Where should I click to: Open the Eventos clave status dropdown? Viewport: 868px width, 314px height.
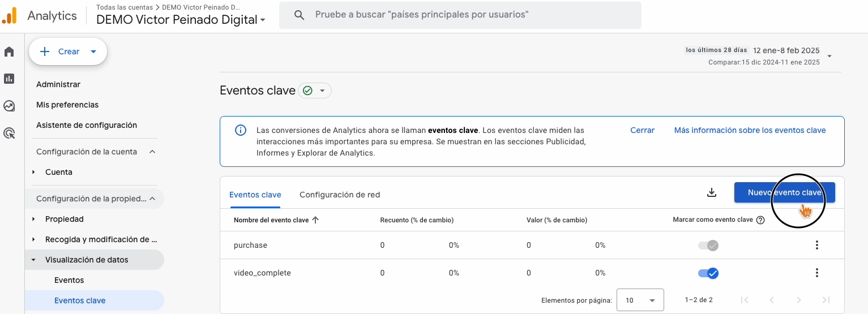(315, 91)
